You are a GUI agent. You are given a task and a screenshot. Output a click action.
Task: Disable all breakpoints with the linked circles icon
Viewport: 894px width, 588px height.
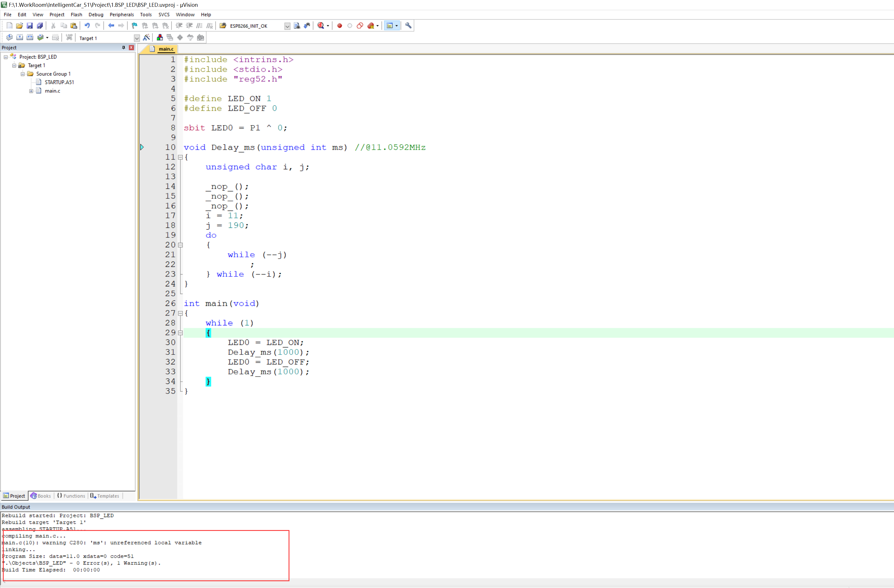(x=360, y=25)
